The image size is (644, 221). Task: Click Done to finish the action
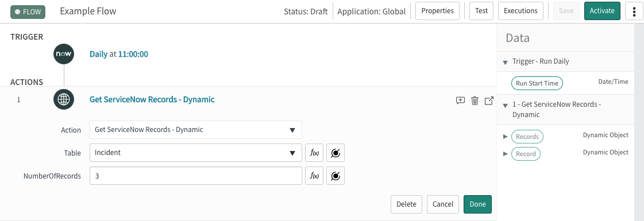pos(477,204)
